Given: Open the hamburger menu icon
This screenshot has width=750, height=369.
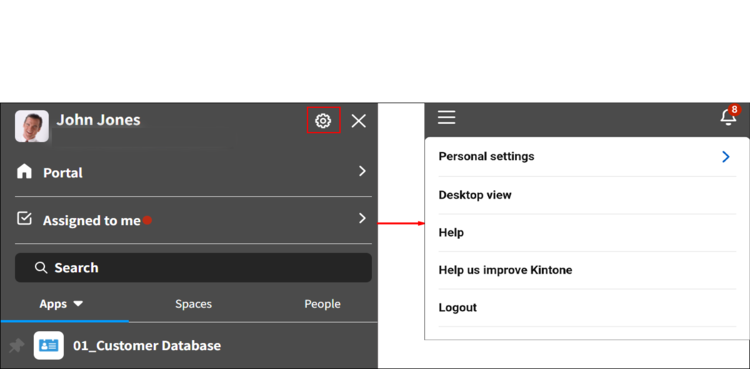Looking at the screenshot, I should pyautogui.click(x=446, y=117).
